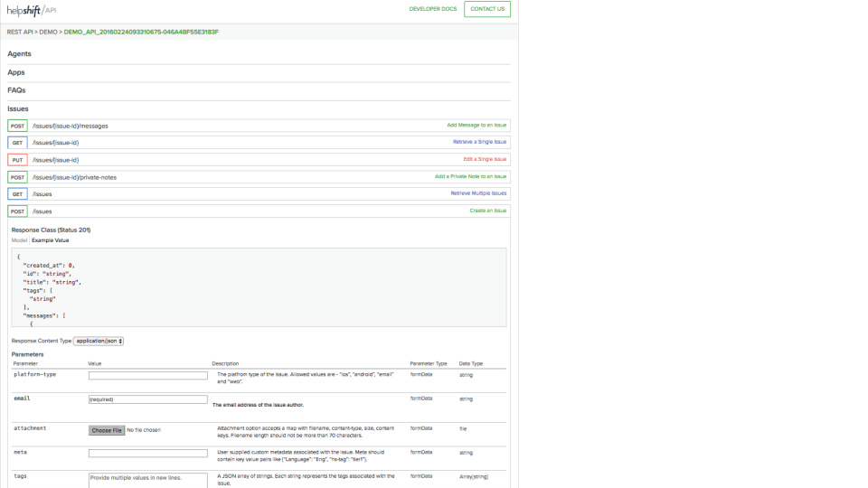
Task: Click POST badge for private-notes endpoint
Action: click(x=17, y=177)
